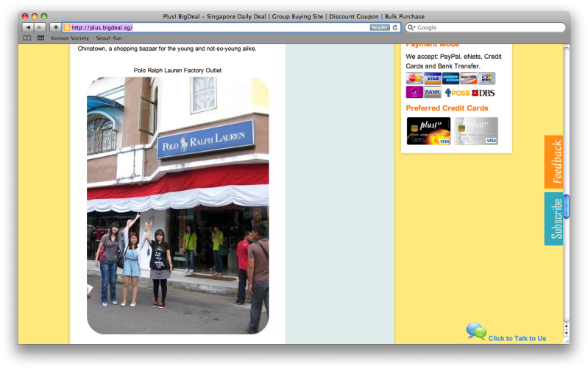The height and width of the screenshot is (369, 588).
Task: Select the purple eNets payment logo
Action: coord(414,92)
